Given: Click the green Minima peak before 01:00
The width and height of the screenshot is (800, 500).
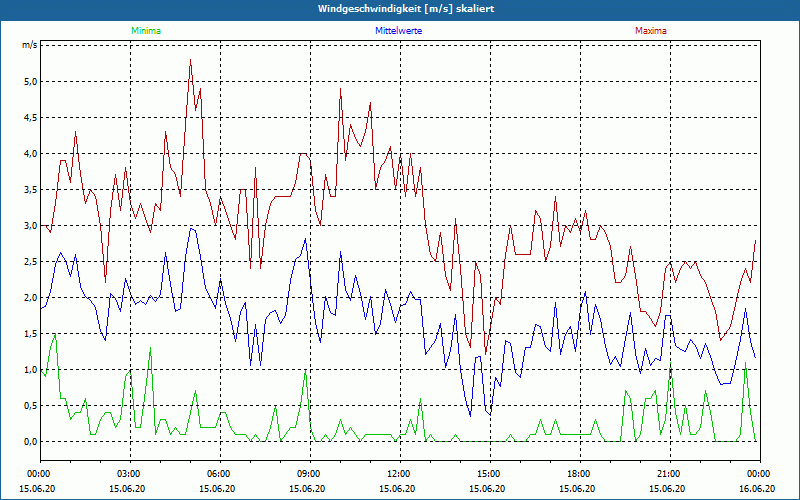Looking at the screenshot, I should (x=55, y=335).
